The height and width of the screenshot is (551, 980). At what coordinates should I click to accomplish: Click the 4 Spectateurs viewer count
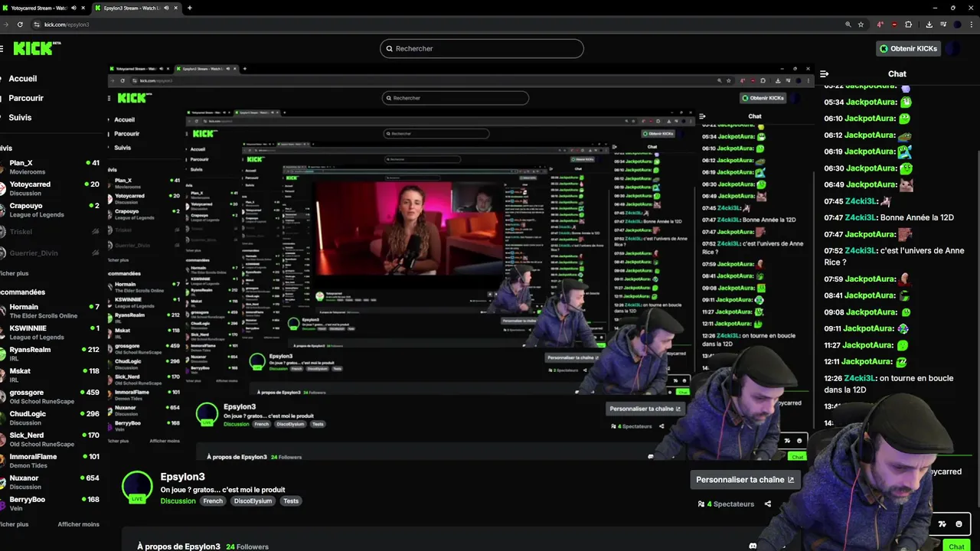tap(726, 504)
